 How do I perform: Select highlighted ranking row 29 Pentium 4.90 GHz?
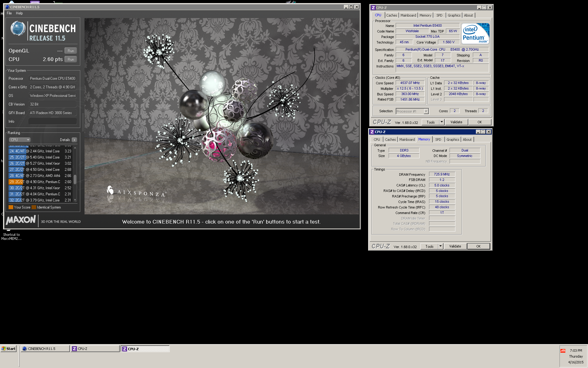click(x=40, y=182)
